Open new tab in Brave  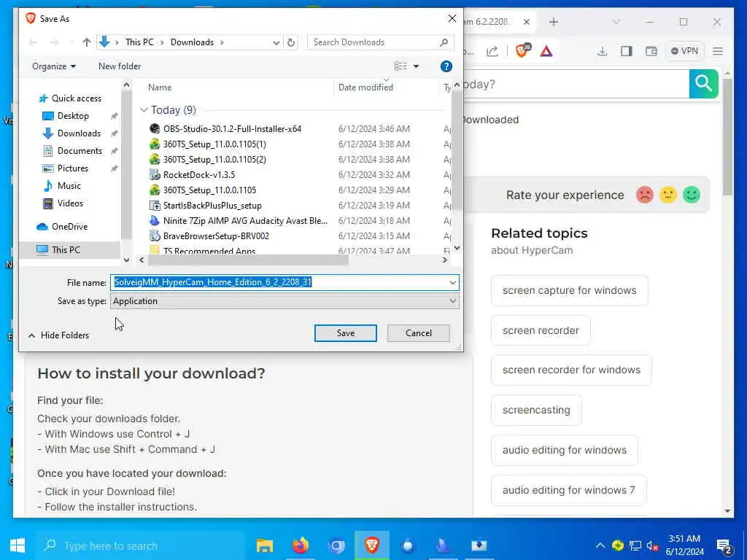553,22
